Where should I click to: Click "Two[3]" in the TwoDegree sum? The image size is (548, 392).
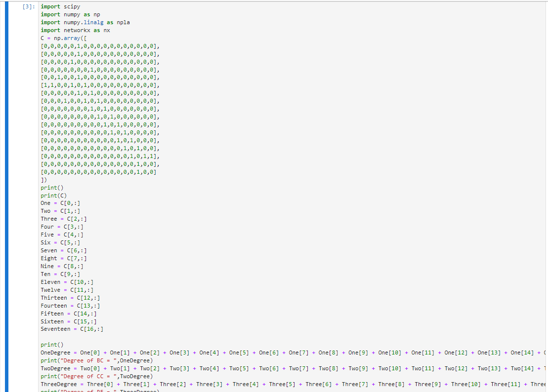pyautogui.click(x=180, y=368)
